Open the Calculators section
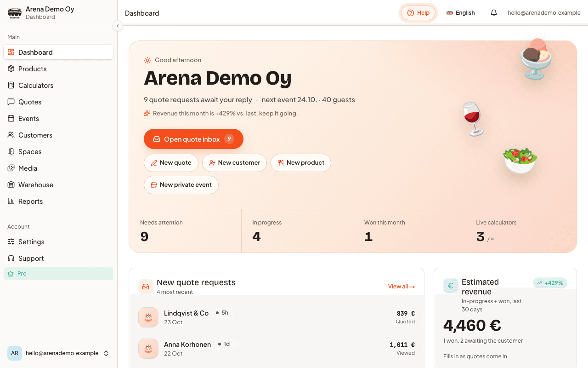This screenshot has height=368, width=588. (58, 85)
